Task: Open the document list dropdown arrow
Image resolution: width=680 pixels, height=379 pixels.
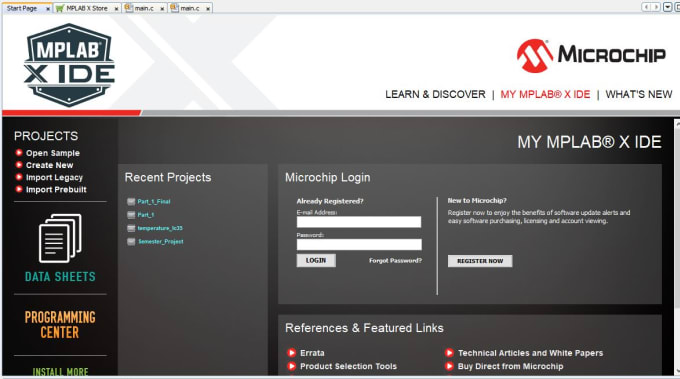Action: tap(668, 7)
